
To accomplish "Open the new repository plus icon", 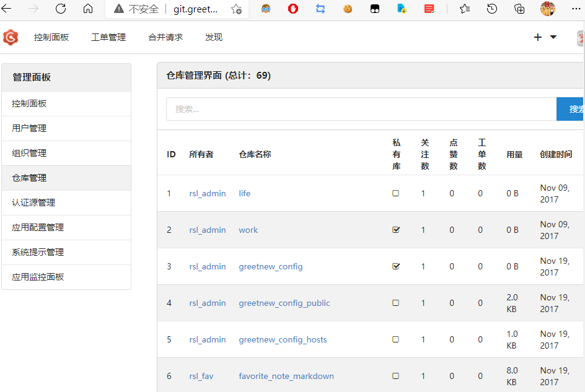I will click(x=537, y=37).
